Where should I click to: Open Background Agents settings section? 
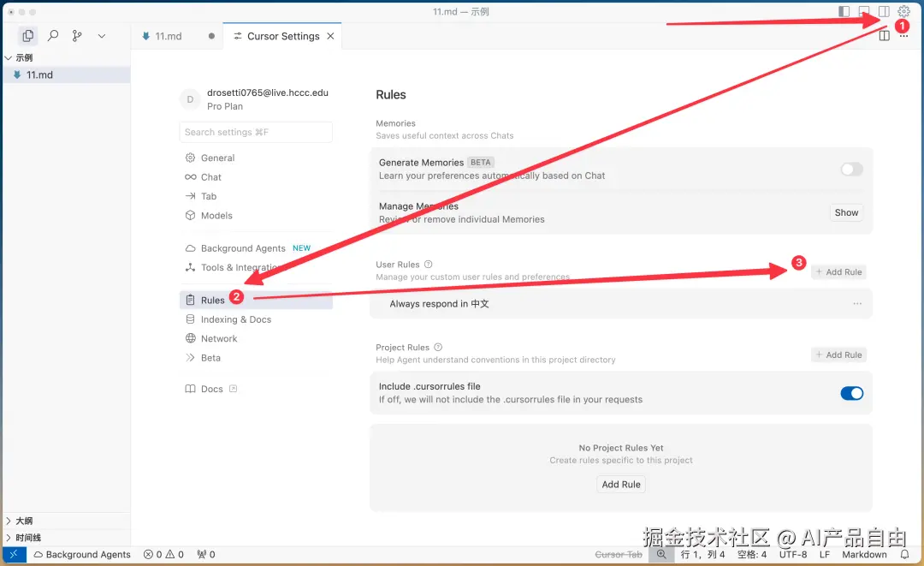click(256, 248)
